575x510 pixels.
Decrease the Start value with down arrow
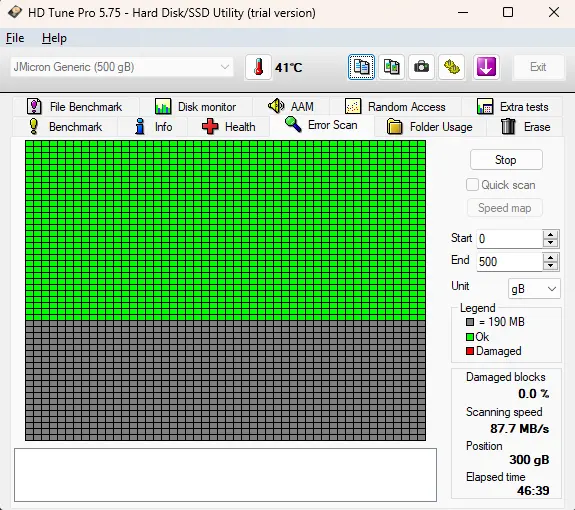pos(550,243)
